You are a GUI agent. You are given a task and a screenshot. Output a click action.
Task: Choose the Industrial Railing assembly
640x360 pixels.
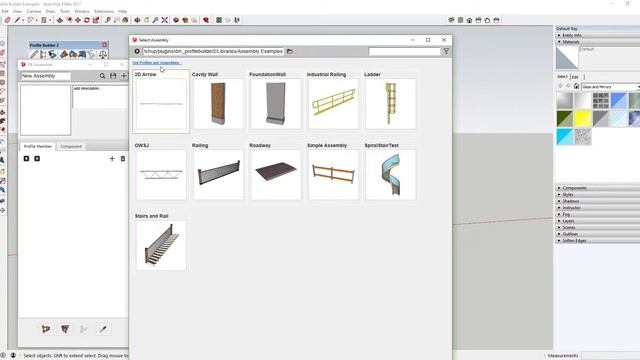[333, 104]
